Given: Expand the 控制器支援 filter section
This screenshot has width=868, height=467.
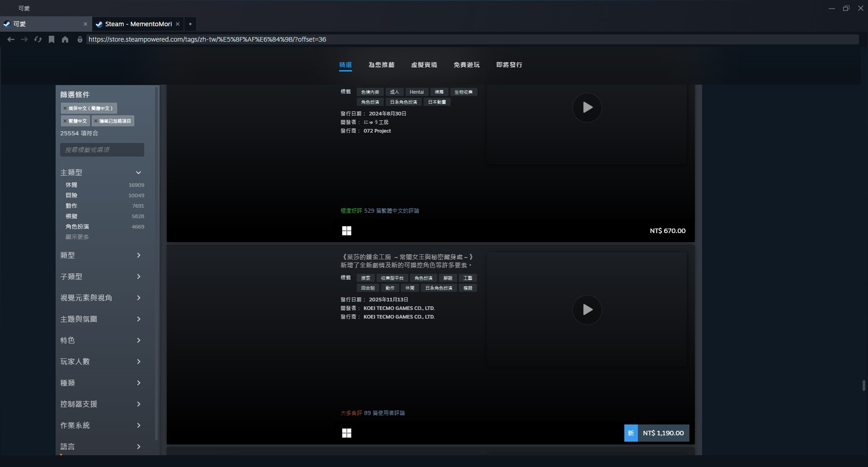Looking at the screenshot, I should [138, 404].
